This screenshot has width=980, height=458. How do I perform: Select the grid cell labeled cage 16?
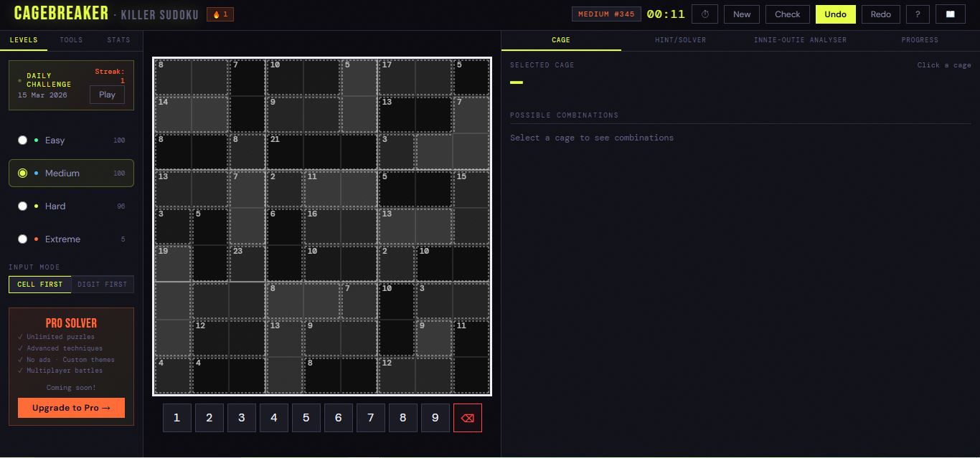click(x=322, y=226)
